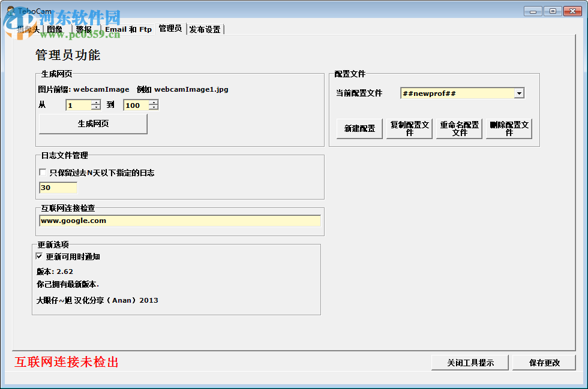Click the 版本: 2.62 text
The width and height of the screenshot is (588, 389).
tap(55, 272)
